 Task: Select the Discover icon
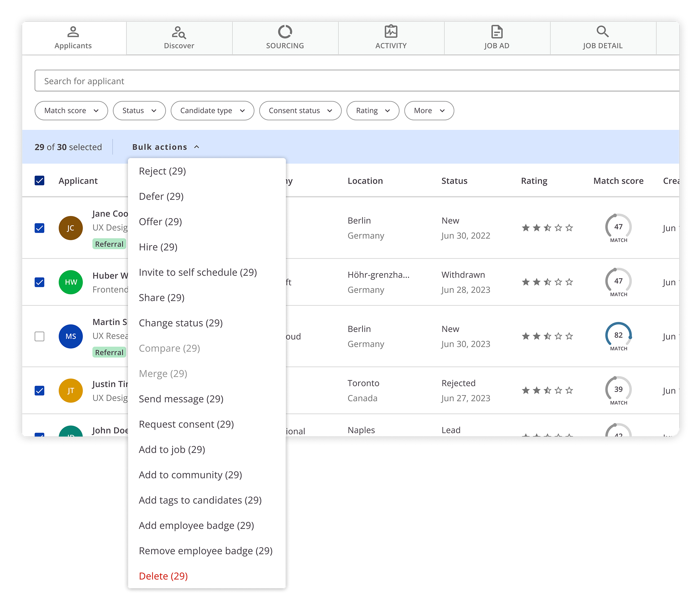tap(179, 33)
